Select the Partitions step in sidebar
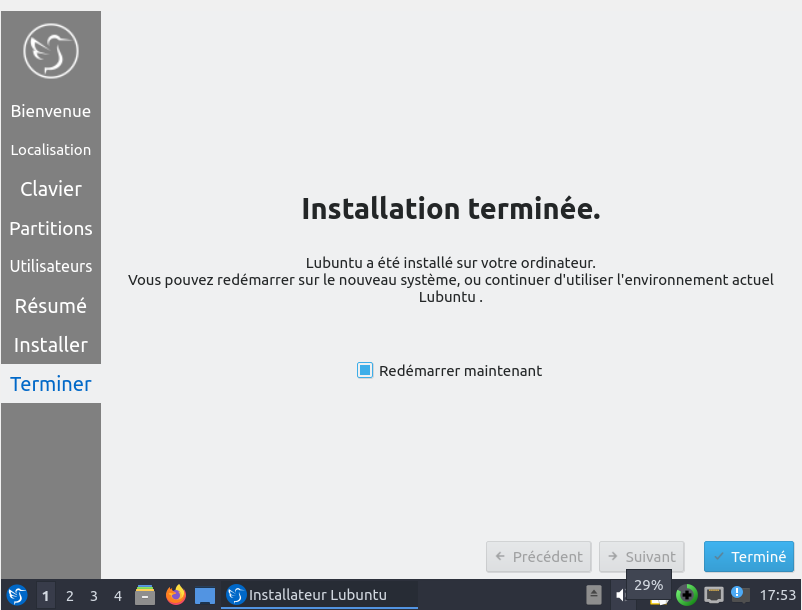802x610 pixels. tap(51, 228)
